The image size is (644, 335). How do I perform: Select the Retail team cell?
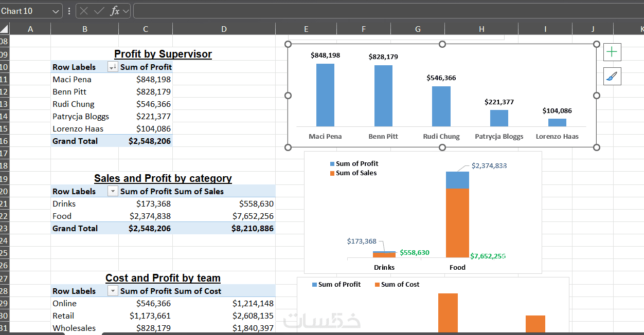(x=85, y=315)
